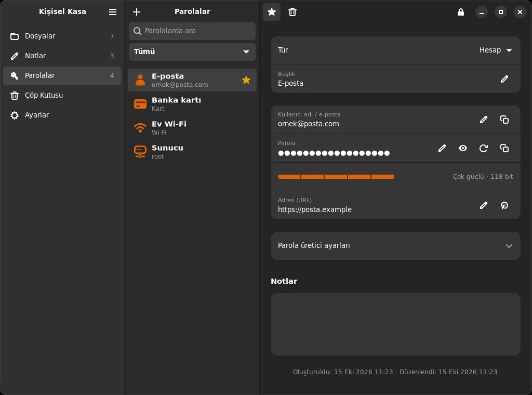Select the E-posta entry in the list
The image size is (532, 395).
pos(192,80)
